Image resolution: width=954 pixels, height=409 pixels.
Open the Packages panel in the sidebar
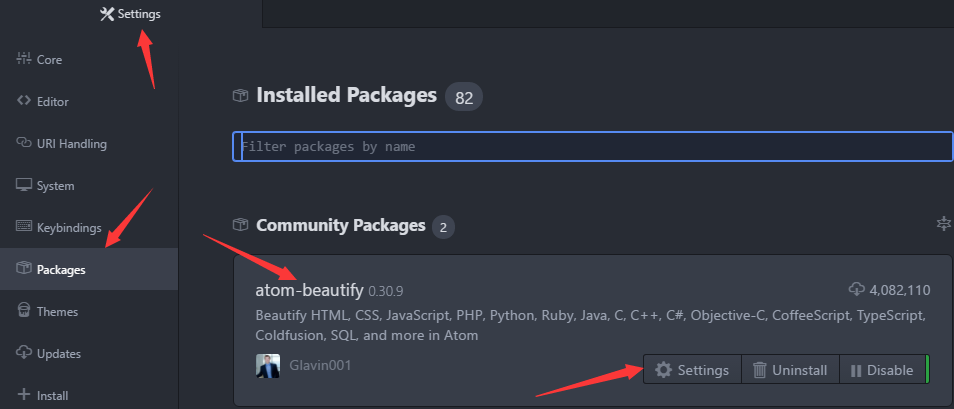[89, 269]
